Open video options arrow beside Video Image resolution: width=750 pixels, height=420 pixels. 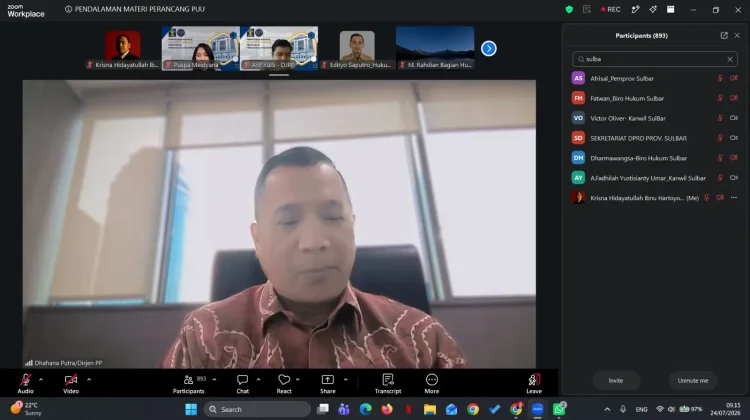[x=89, y=379]
